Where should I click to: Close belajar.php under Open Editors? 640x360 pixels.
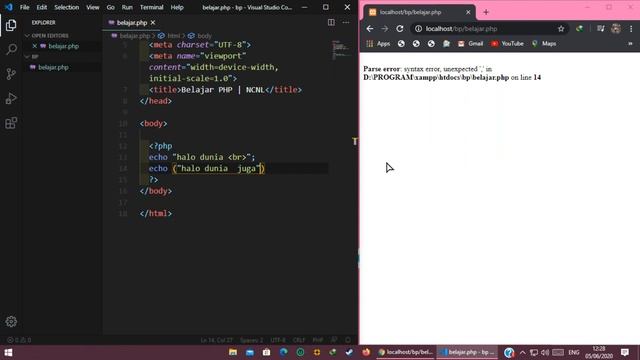click(35, 46)
